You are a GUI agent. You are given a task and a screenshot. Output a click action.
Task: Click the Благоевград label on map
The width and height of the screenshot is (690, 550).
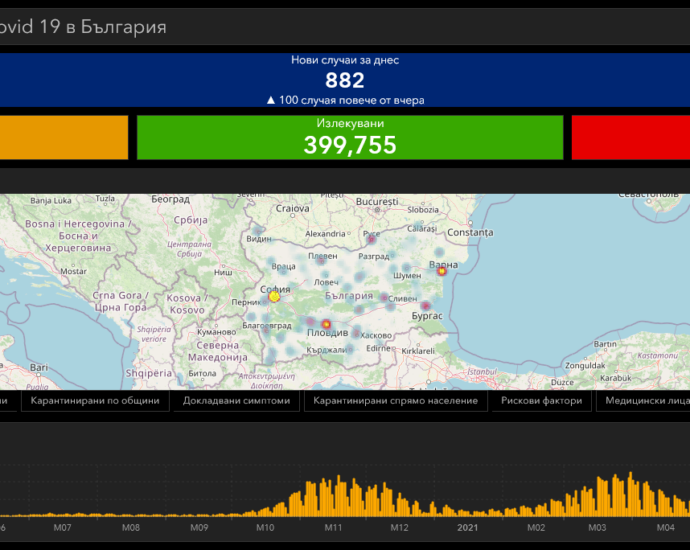click(x=267, y=326)
